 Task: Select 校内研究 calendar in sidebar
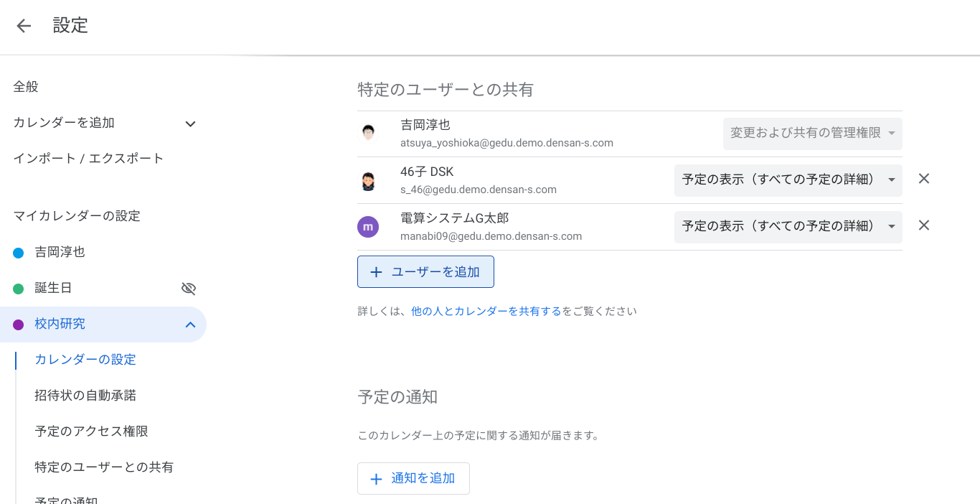pos(60,325)
